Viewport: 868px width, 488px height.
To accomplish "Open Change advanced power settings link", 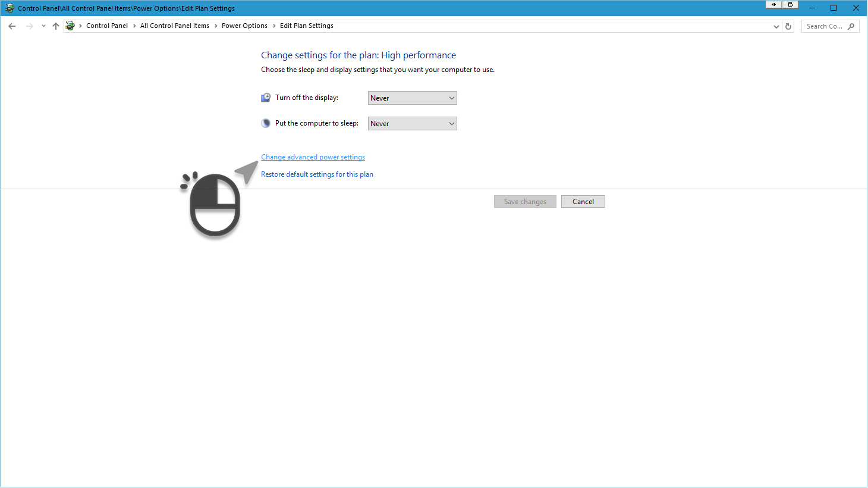I will point(313,157).
